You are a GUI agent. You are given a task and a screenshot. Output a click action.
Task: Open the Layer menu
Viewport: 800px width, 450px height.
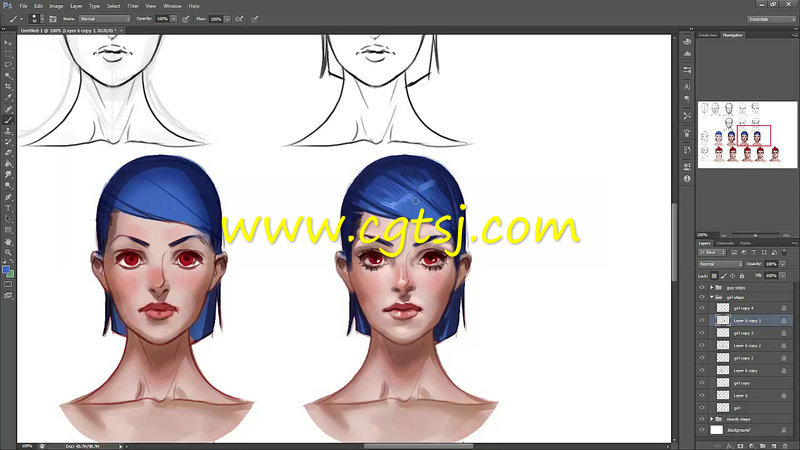[x=76, y=6]
